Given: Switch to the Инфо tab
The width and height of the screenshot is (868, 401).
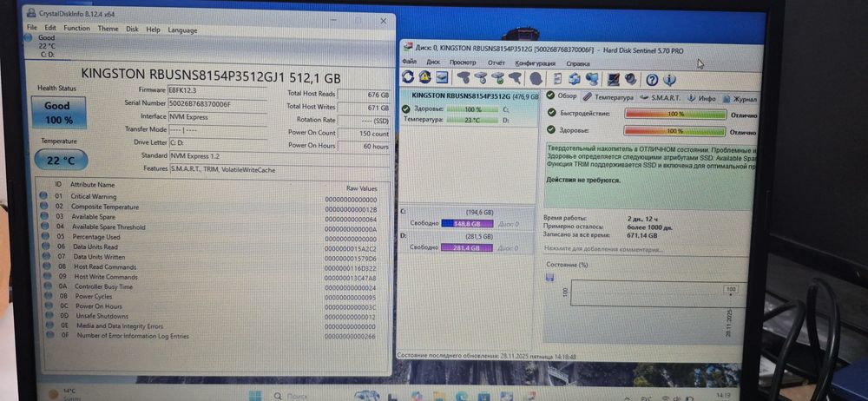Looking at the screenshot, I should pos(702,98).
